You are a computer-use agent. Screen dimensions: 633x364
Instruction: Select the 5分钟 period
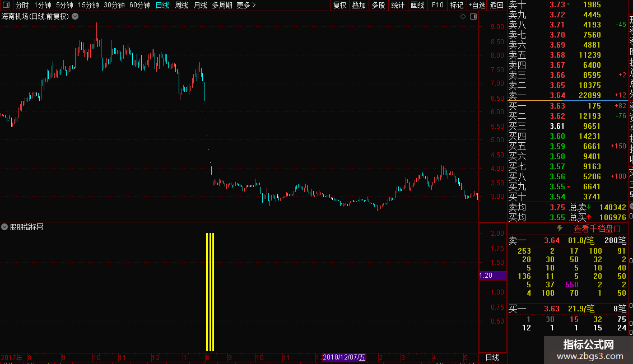tap(64, 5)
